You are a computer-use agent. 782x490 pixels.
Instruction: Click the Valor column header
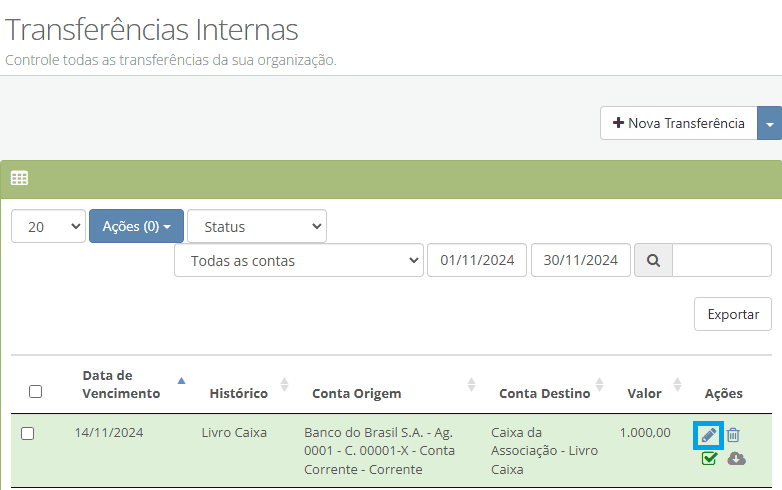(644, 393)
